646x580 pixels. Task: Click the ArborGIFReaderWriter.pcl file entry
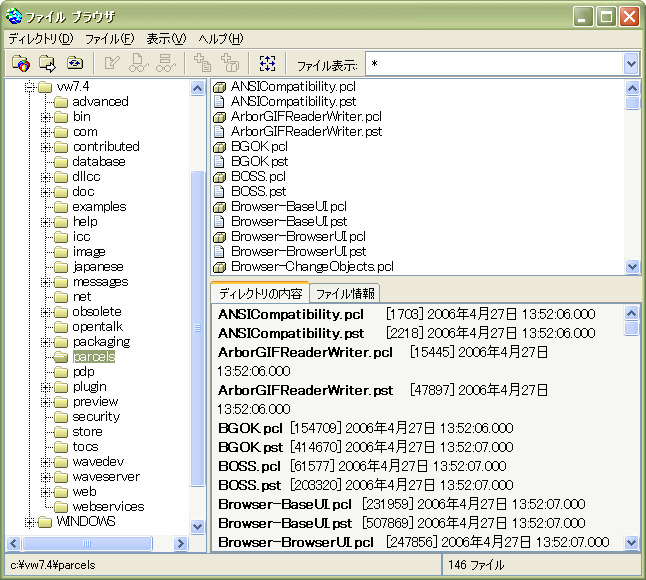306,117
